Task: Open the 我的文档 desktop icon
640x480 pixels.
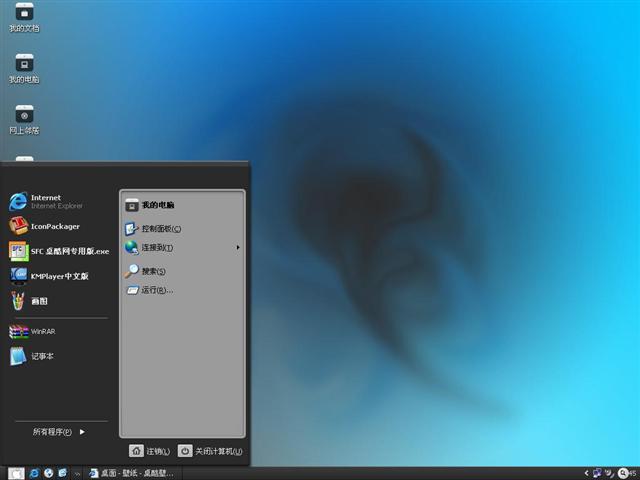Action: click(24, 17)
